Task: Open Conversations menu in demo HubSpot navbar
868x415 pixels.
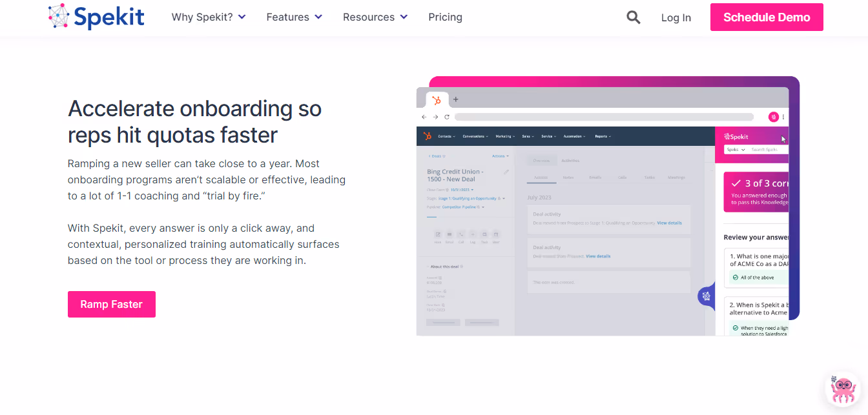Action: tap(477, 136)
